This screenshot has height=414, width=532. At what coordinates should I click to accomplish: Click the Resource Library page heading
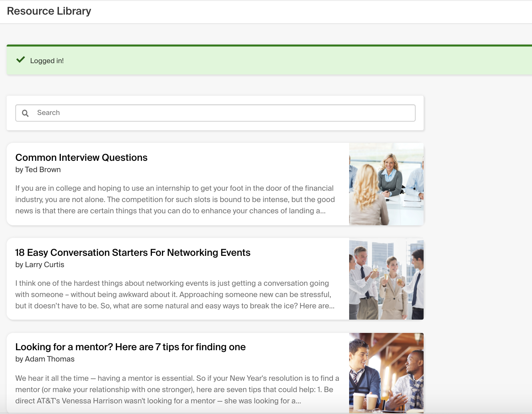pyautogui.click(x=49, y=11)
